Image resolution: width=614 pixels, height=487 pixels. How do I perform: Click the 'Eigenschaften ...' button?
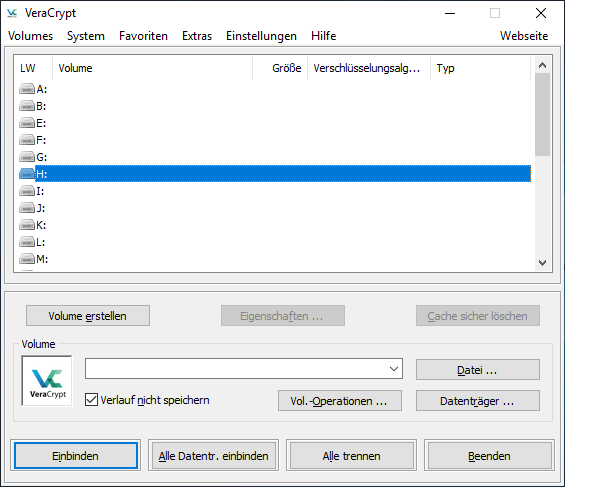pos(283,316)
